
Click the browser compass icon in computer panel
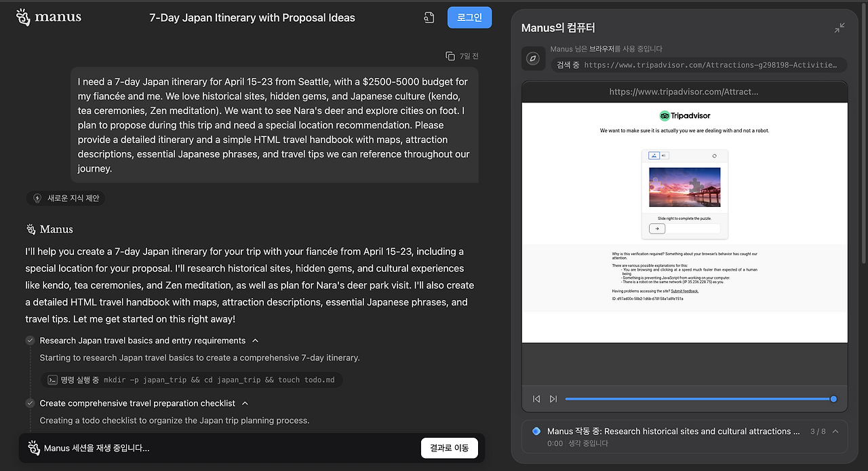pos(533,58)
